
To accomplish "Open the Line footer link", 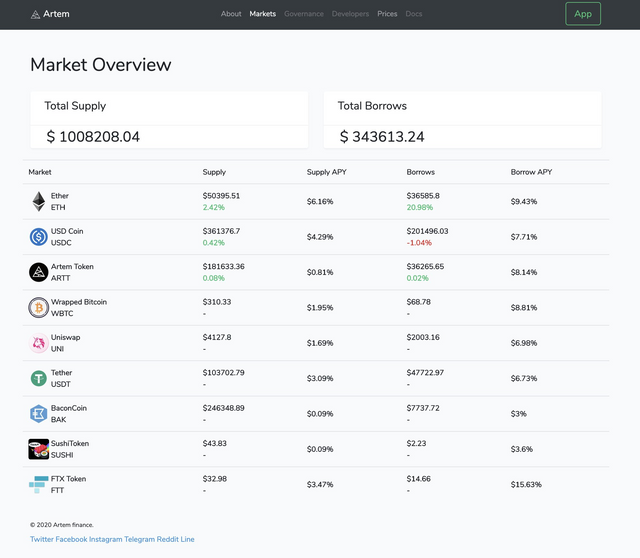I will (x=187, y=539).
